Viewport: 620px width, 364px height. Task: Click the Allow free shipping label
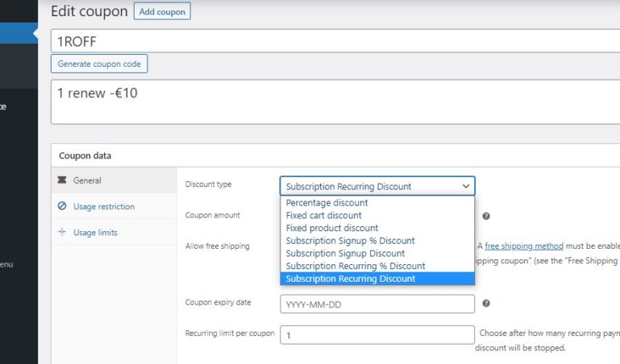coord(217,246)
